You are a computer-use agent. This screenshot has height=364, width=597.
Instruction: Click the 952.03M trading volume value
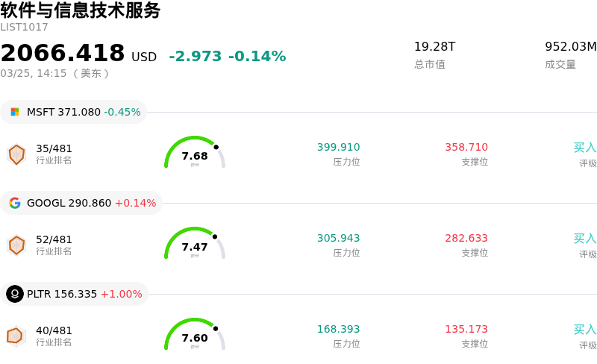570,47
